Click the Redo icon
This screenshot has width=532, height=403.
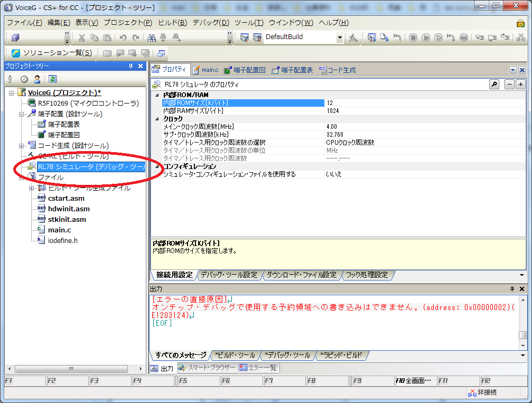(x=136, y=37)
